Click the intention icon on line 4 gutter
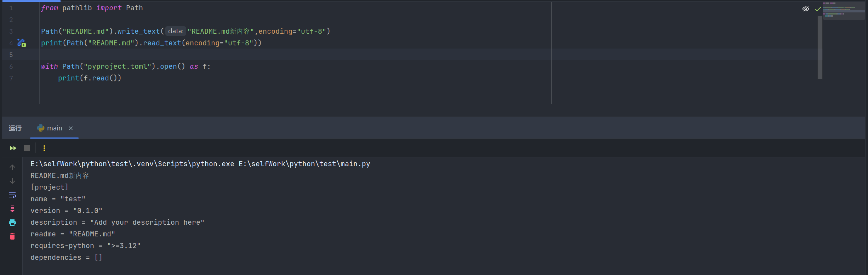868x275 pixels. coord(22,43)
